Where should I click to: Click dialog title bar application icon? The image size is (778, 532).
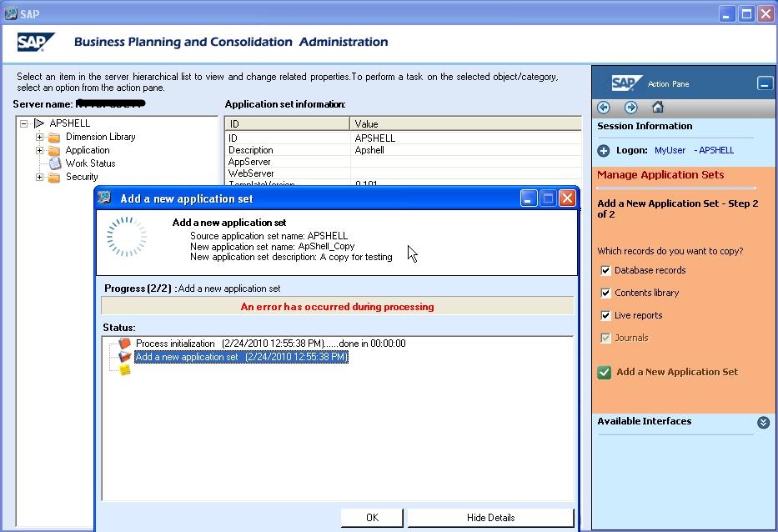click(104, 198)
